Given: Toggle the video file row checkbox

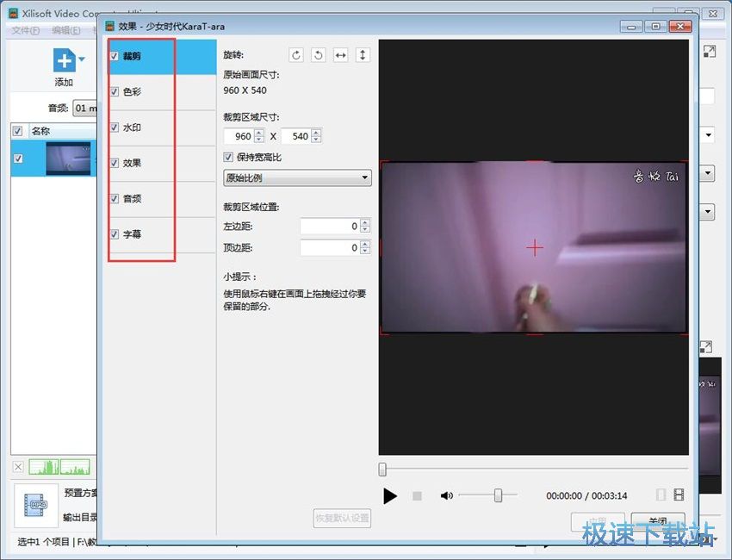Looking at the screenshot, I should 18,159.
